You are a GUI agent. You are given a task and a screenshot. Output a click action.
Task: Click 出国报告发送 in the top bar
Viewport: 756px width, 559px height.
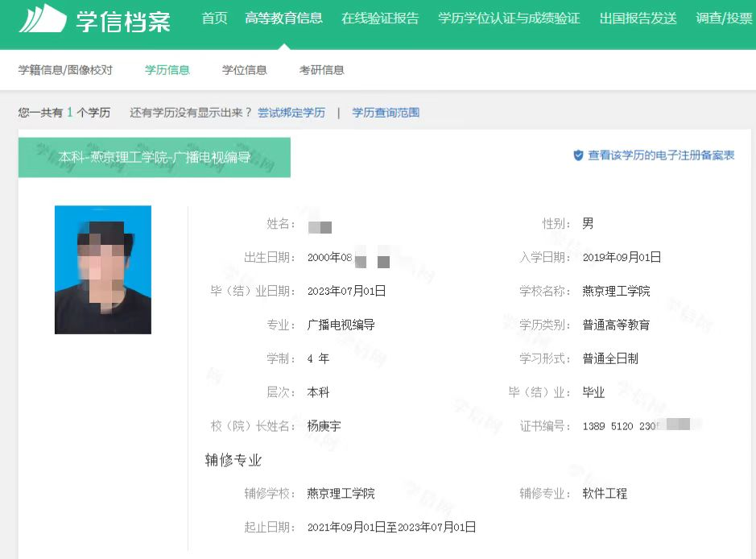point(638,19)
